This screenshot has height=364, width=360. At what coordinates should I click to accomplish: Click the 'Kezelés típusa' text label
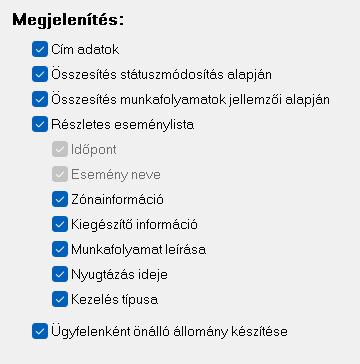click(x=114, y=300)
